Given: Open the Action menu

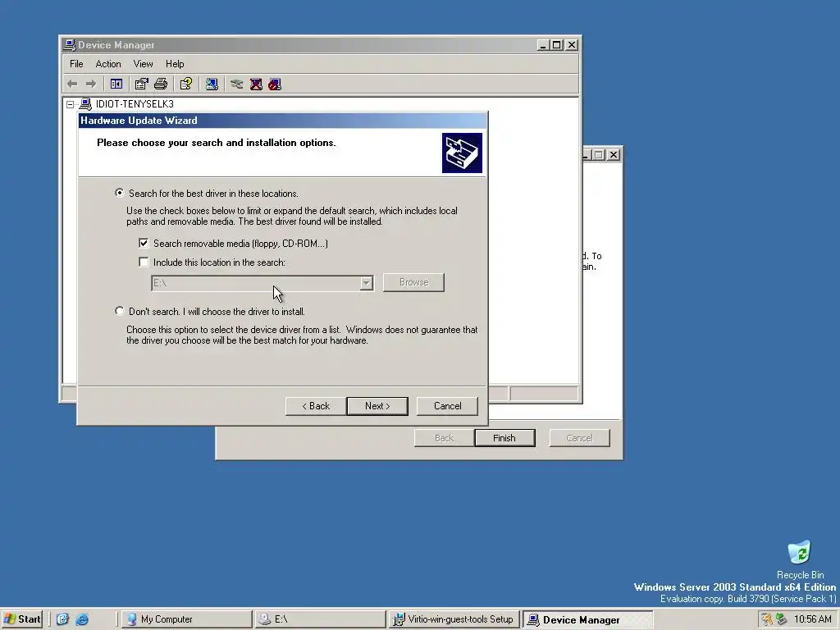Looking at the screenshot, I should coord(108,64).
